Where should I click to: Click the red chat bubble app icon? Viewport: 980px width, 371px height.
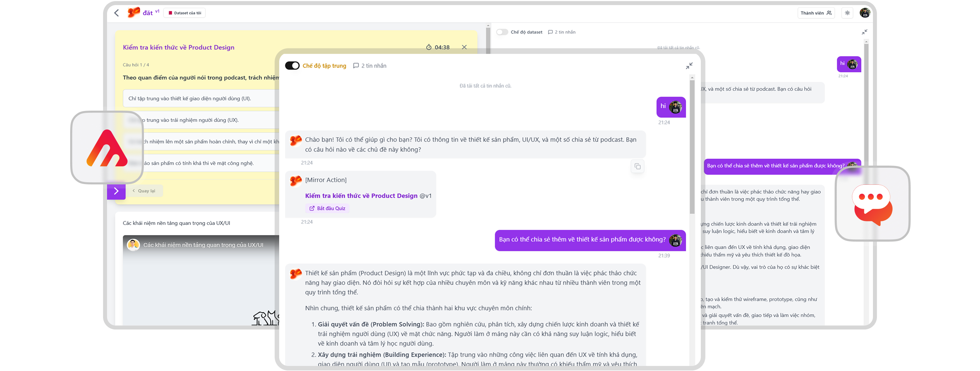(872, 204)
